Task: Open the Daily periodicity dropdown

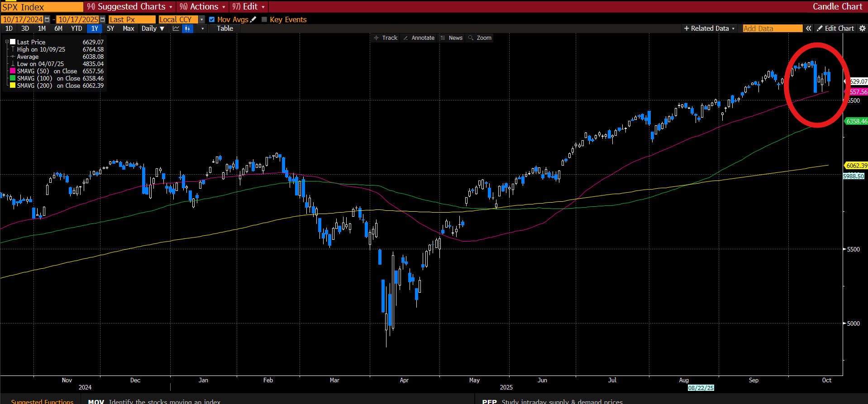Action: click(153, 29)
